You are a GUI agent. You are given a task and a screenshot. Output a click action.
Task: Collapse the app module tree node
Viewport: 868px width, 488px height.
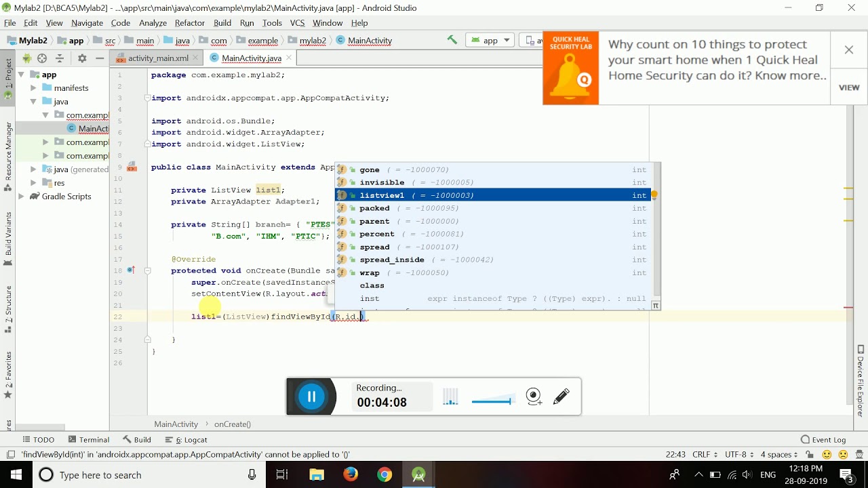point(21,75)
